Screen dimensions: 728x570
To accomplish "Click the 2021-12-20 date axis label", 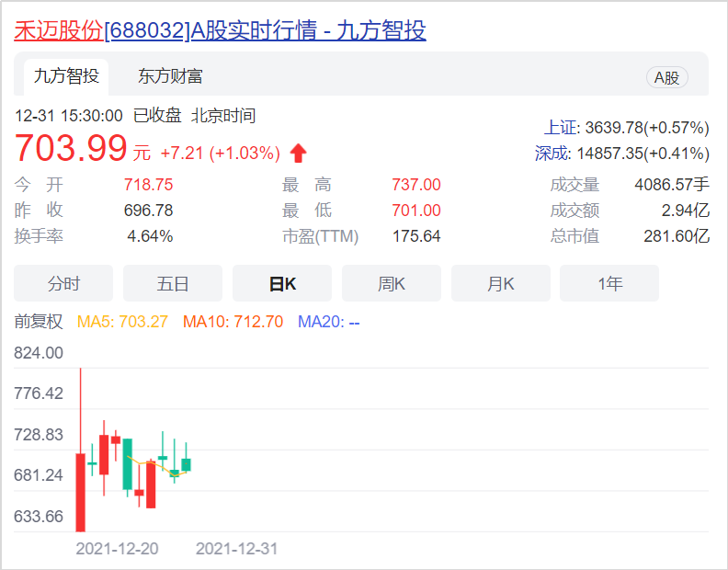I will coord(117,549).
